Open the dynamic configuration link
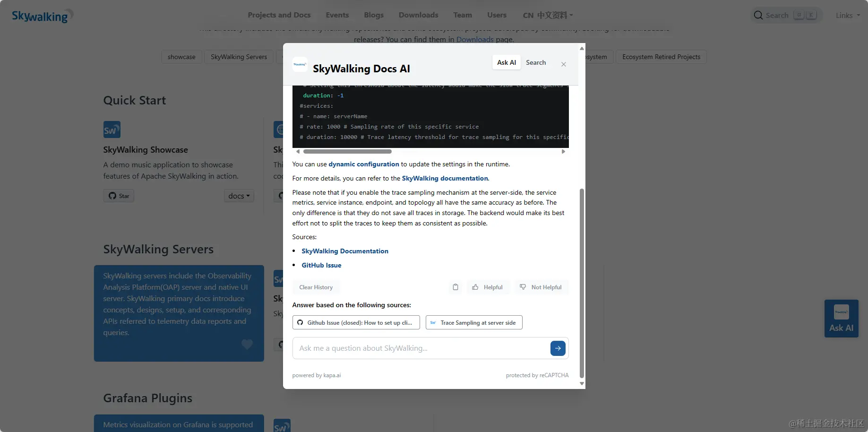This screenshot has height=432, width=868. (364, 164)
